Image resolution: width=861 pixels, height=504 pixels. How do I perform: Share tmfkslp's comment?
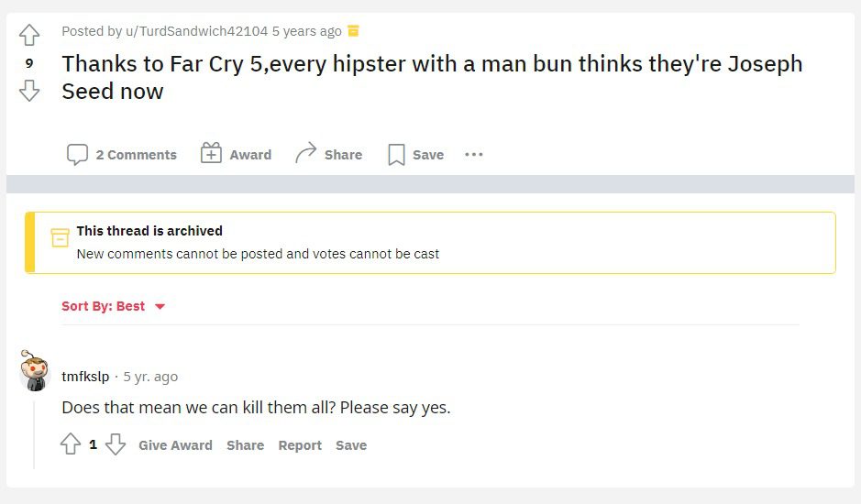[245, 445]
